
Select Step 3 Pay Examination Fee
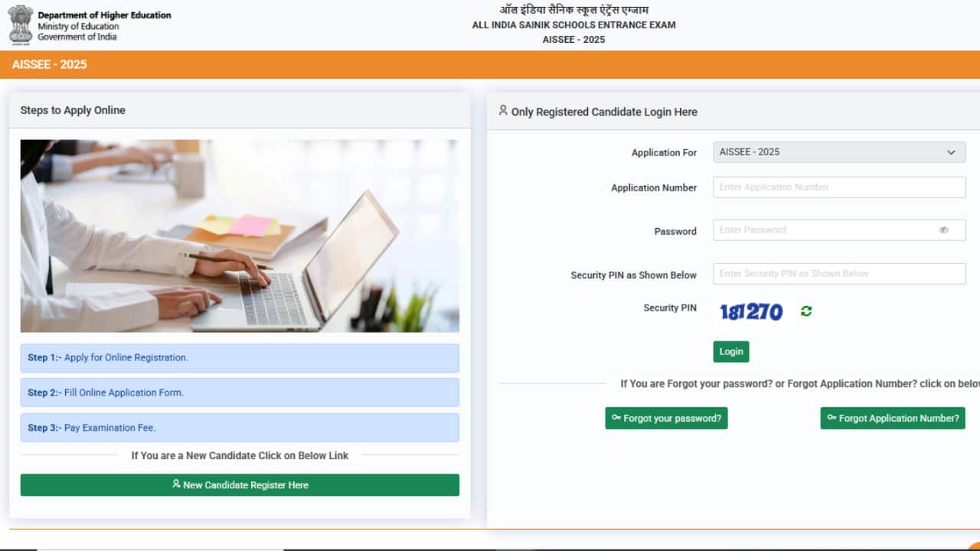coord(240,428)
